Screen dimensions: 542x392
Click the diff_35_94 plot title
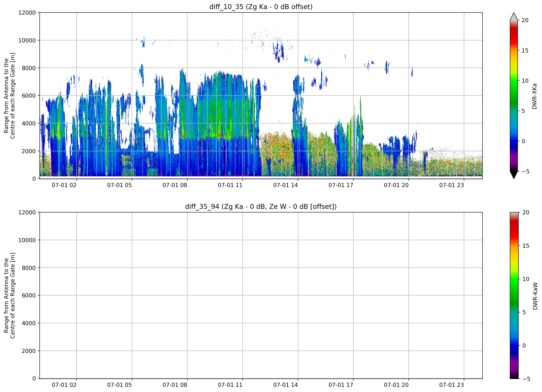pos(261,207)
